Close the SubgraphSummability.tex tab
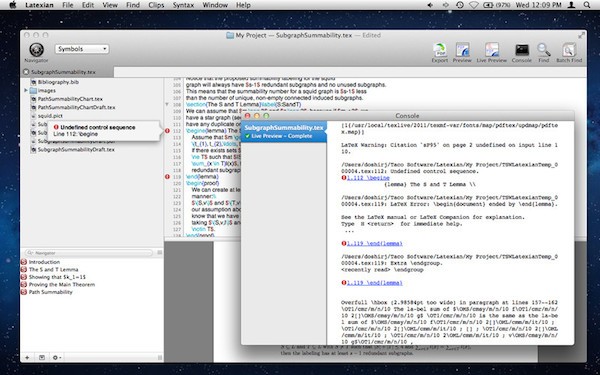This screenshot has height=375, width=600. click(26, 72)
